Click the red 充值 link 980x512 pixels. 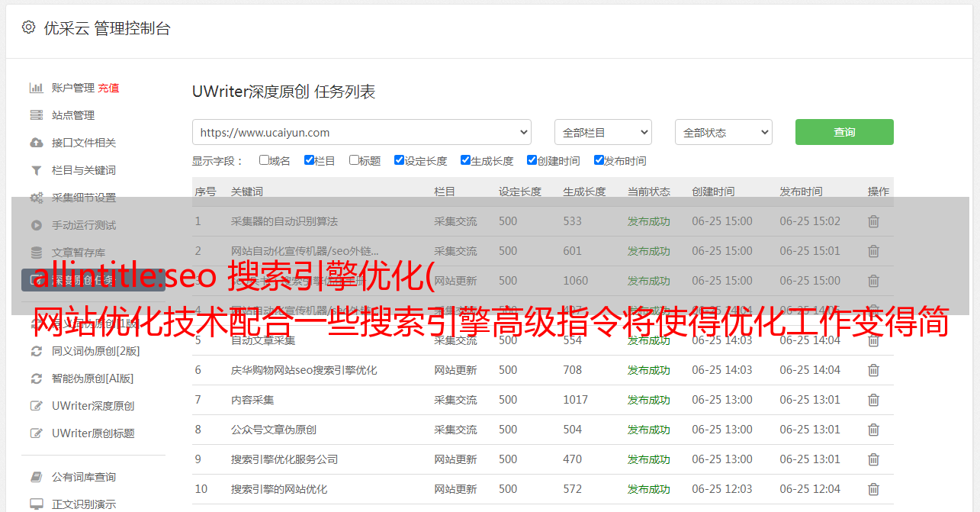[x=108, y=88]
